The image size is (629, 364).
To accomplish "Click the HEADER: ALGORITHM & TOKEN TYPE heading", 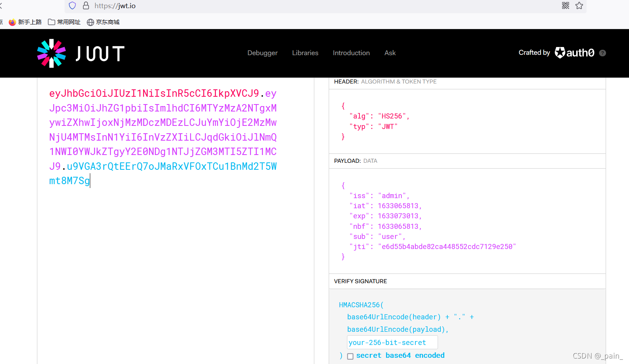I will click(x=385, y=82).
